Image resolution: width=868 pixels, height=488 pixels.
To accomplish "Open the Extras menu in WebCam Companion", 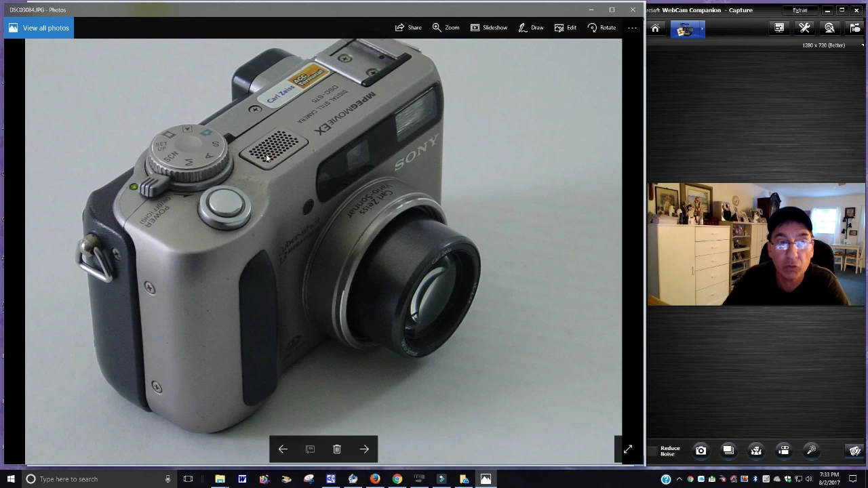I will click(x=800, y=10).
